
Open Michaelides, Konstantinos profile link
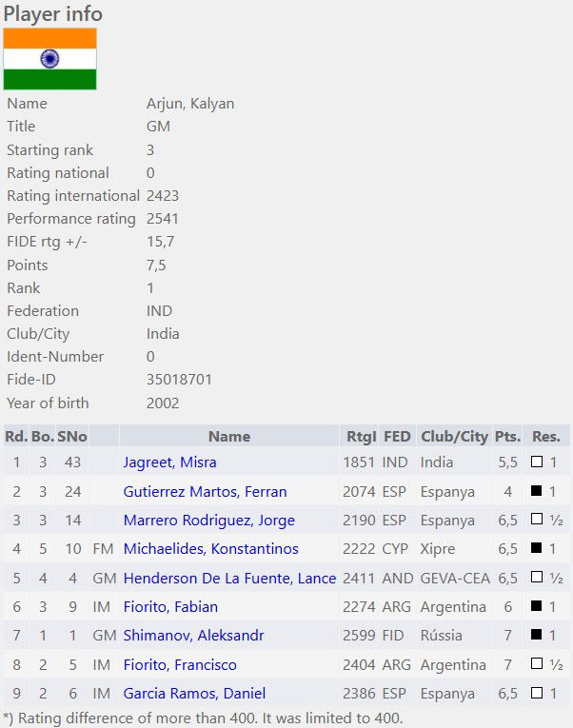210,549
